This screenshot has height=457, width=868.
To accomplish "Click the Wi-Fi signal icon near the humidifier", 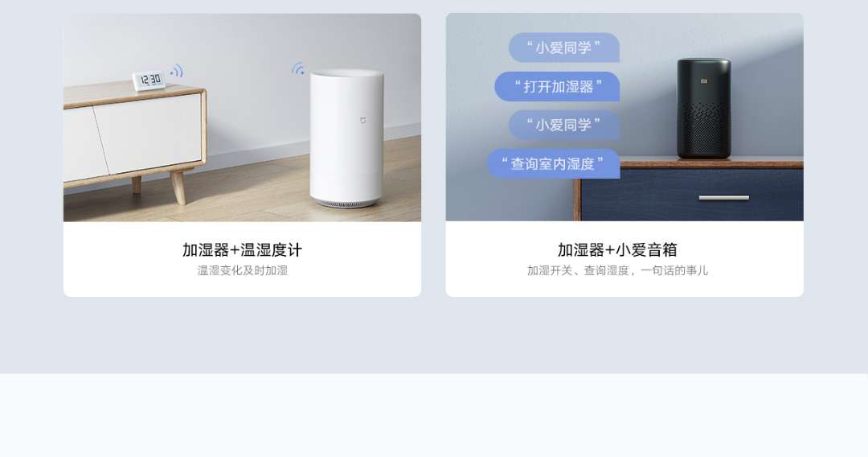I will (x=298, y=68).
